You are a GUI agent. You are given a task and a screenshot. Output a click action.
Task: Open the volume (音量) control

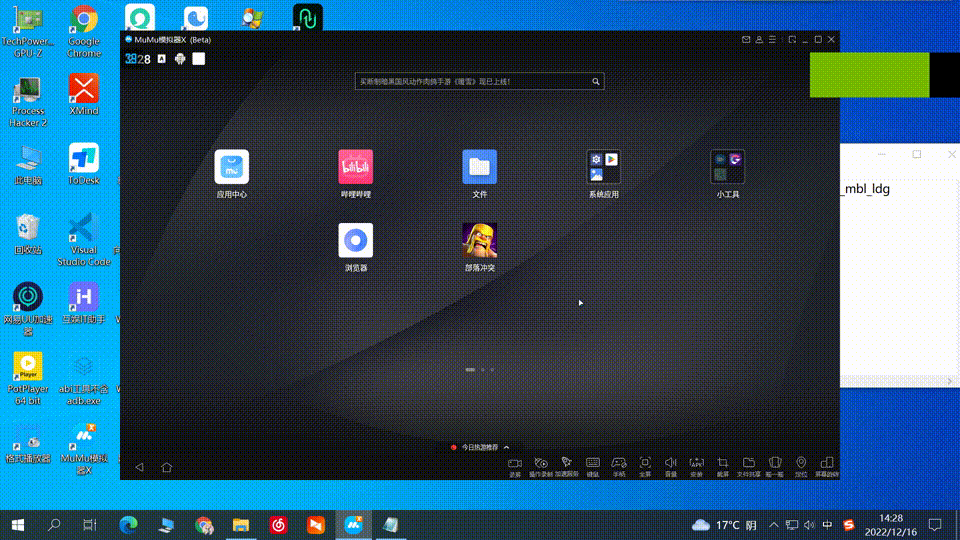[671, 467]
